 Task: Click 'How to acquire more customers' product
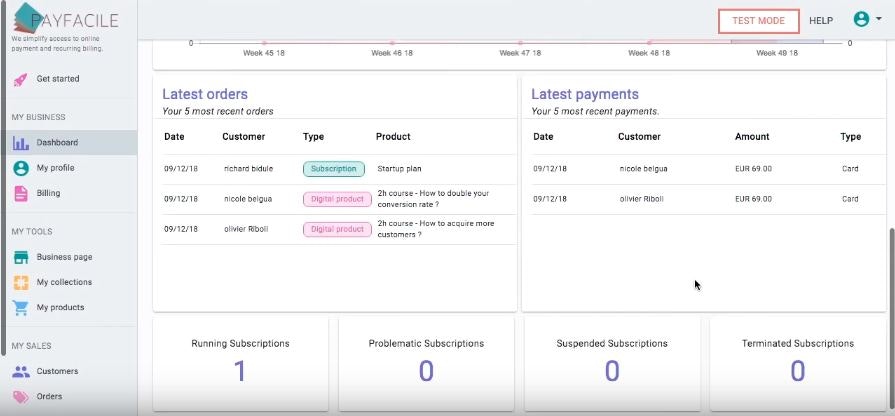436,229
